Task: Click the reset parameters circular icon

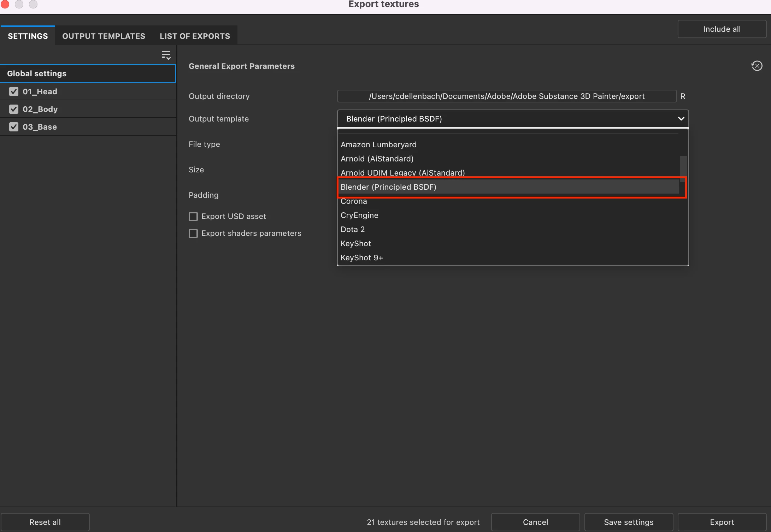Action: tap(757, 66)
